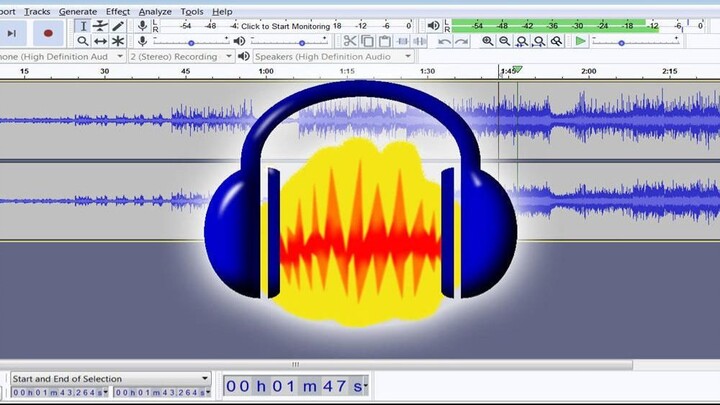Image resolution: width=720 pixels, height=405 pixels.
Task: Open the Generate menu
Action: [x=78, y=11]
